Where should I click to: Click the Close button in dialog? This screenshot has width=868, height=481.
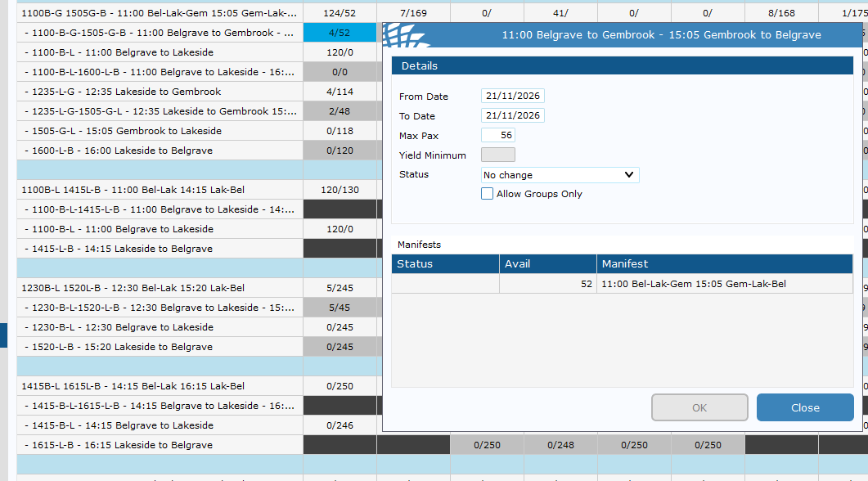pos(805,407)
